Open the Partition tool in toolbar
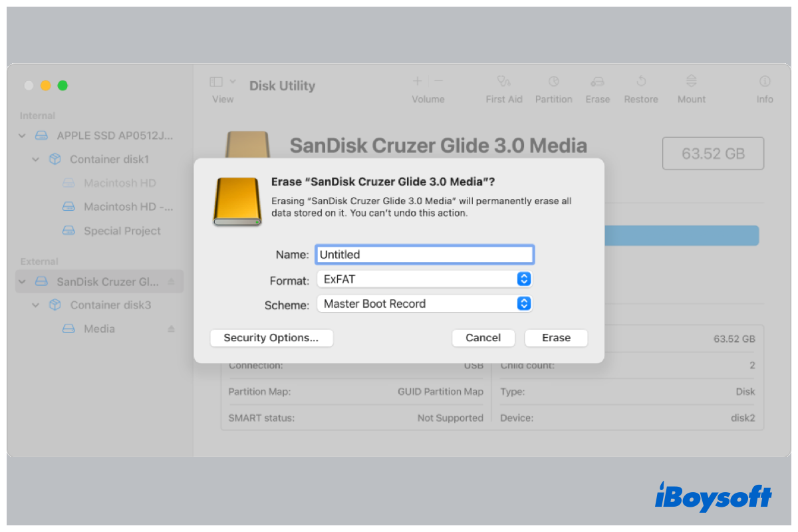798x532 pixels. 553,82
